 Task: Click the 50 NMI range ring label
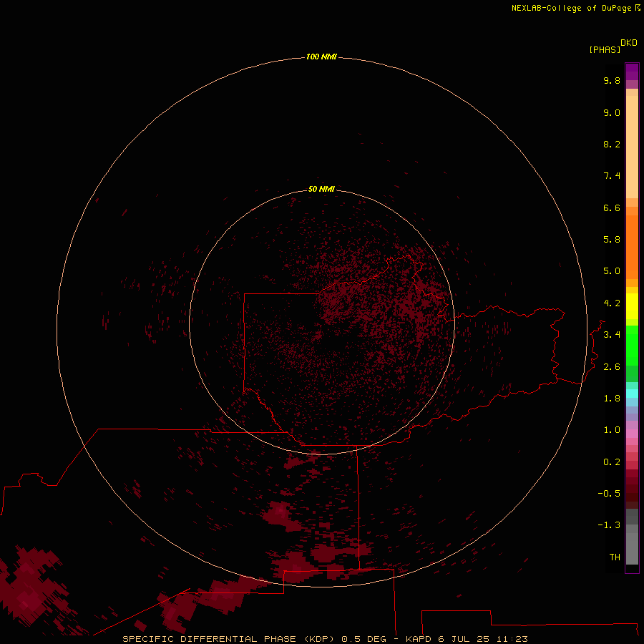[321, 189]
